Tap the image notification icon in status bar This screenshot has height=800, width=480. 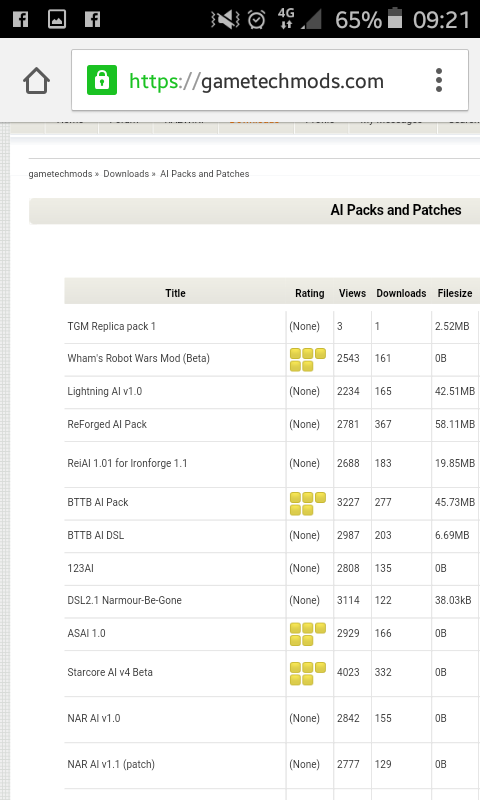click(x=57, y=19)
